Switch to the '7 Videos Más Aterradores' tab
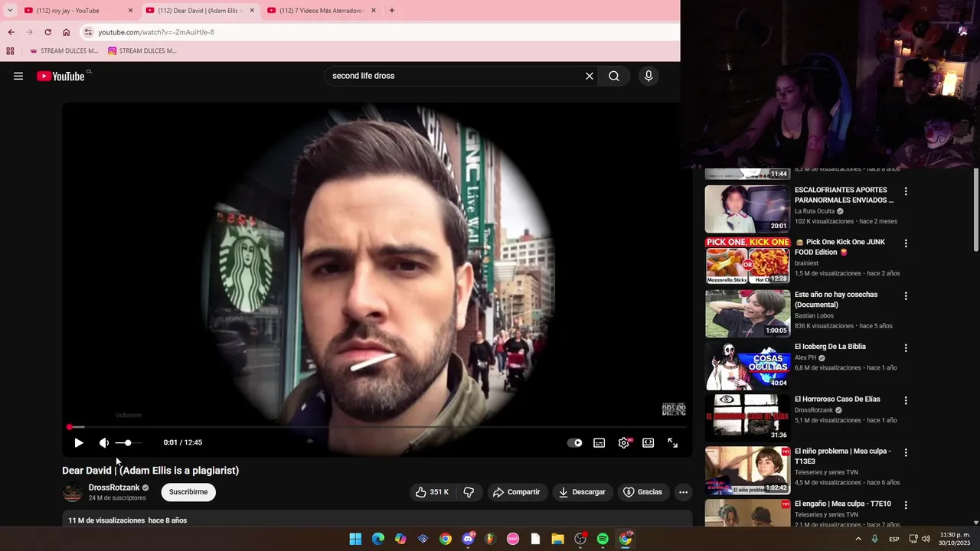Screen dimensions: 980x551 [320, 11]
